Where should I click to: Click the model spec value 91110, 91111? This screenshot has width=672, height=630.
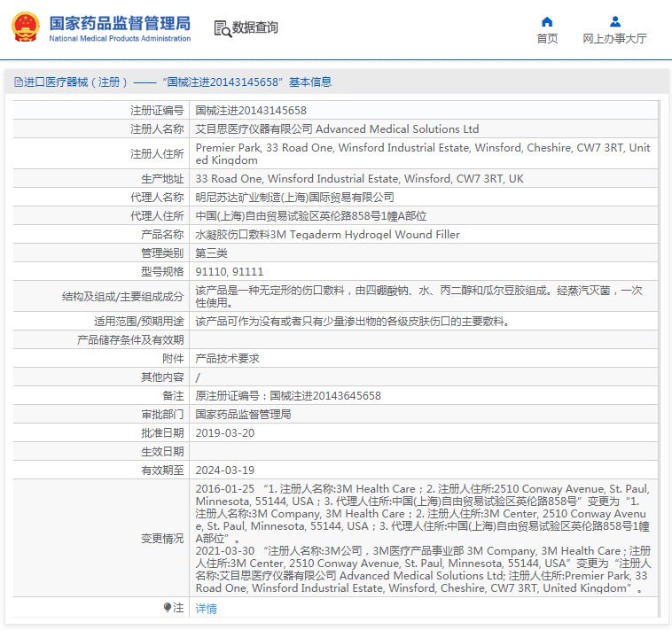tap(229, 271)
